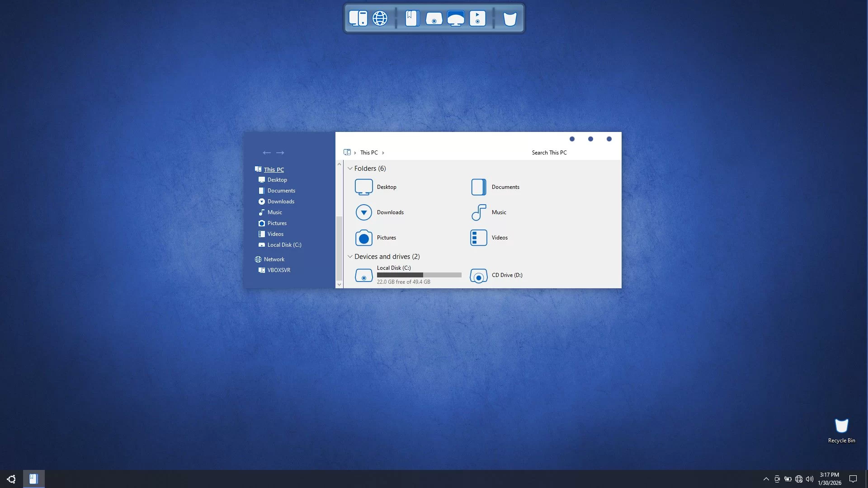
Task: Collapse the Folders (6) section
Action: click(350, 169)
